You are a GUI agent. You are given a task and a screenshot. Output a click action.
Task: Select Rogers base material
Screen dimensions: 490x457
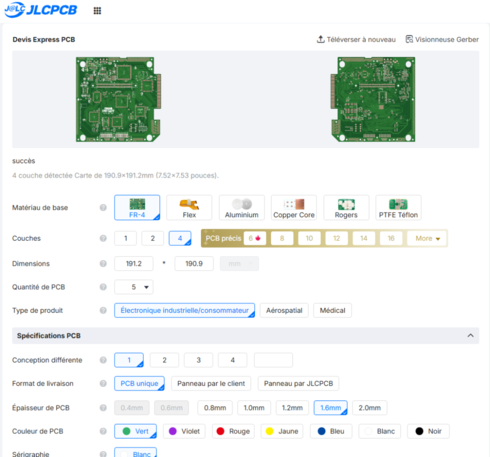[x=346, y=208]
